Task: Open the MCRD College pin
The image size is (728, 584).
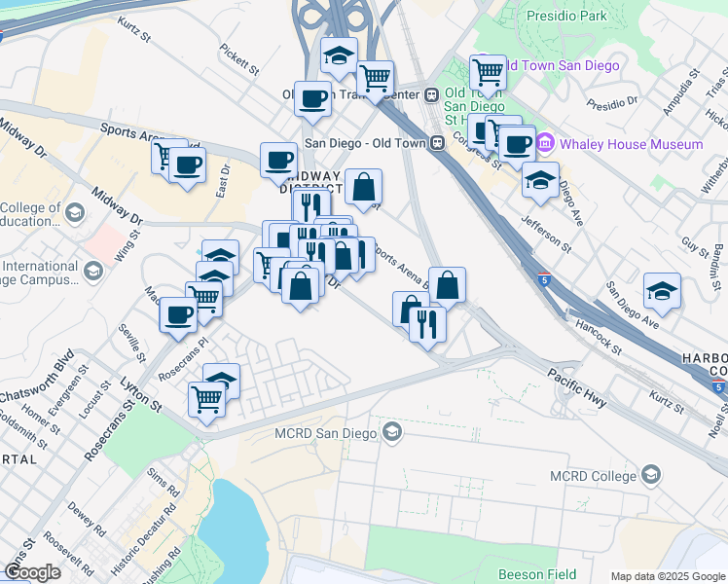Action: coord(651,475)
